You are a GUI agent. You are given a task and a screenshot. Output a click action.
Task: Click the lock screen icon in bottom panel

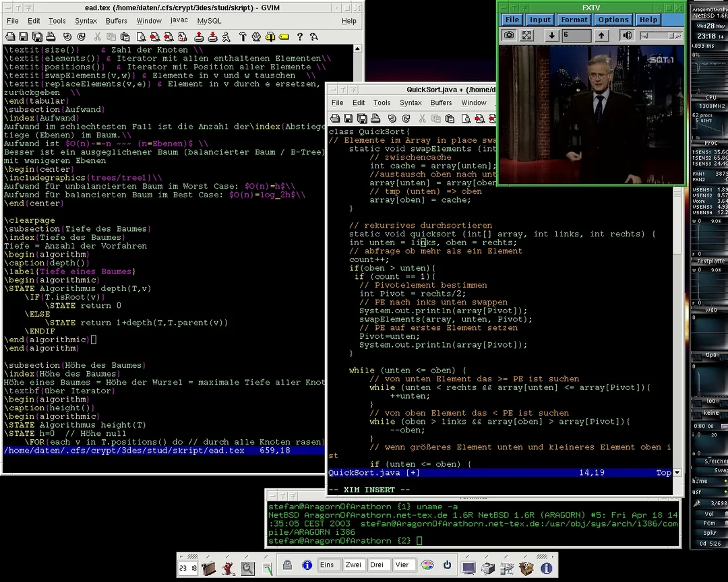(286, 565)
